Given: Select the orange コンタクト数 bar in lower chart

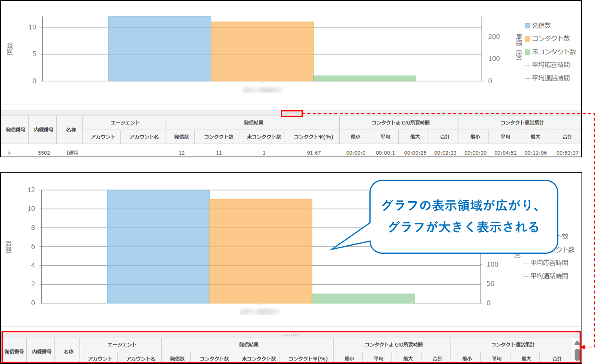Looking at the screenshot, I should (x=261, y=251).
